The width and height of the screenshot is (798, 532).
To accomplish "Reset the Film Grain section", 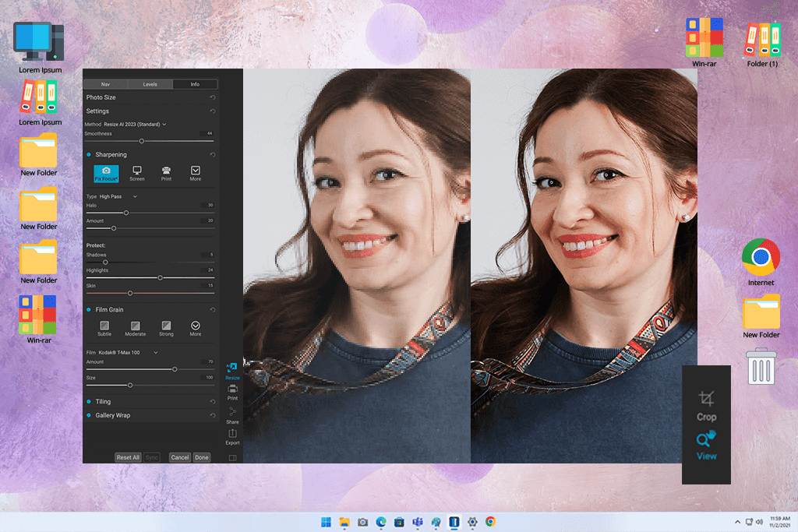I will (213, 310).
